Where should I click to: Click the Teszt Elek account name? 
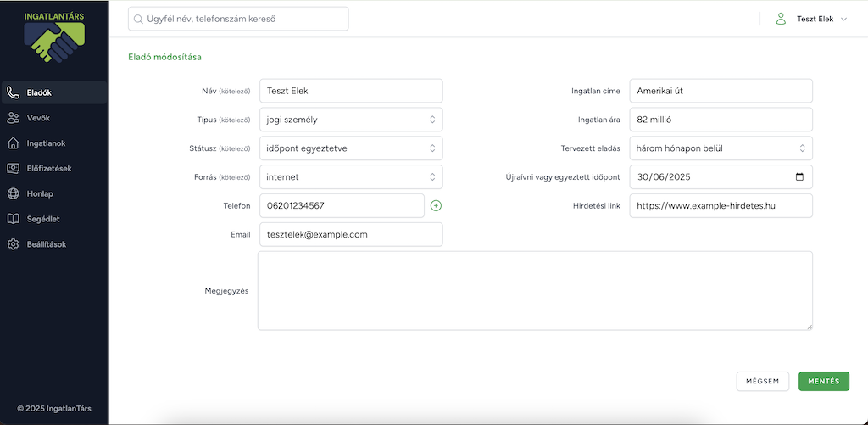[815, 19]
